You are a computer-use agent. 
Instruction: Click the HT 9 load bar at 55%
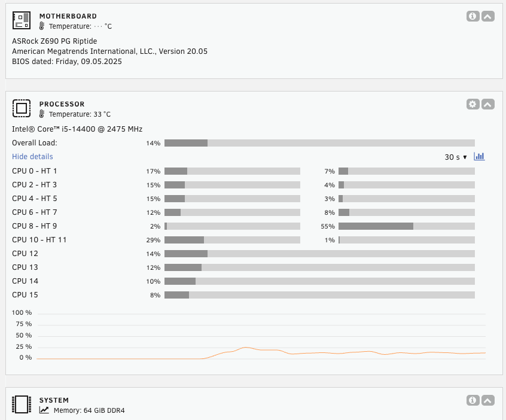click(407, 226)
